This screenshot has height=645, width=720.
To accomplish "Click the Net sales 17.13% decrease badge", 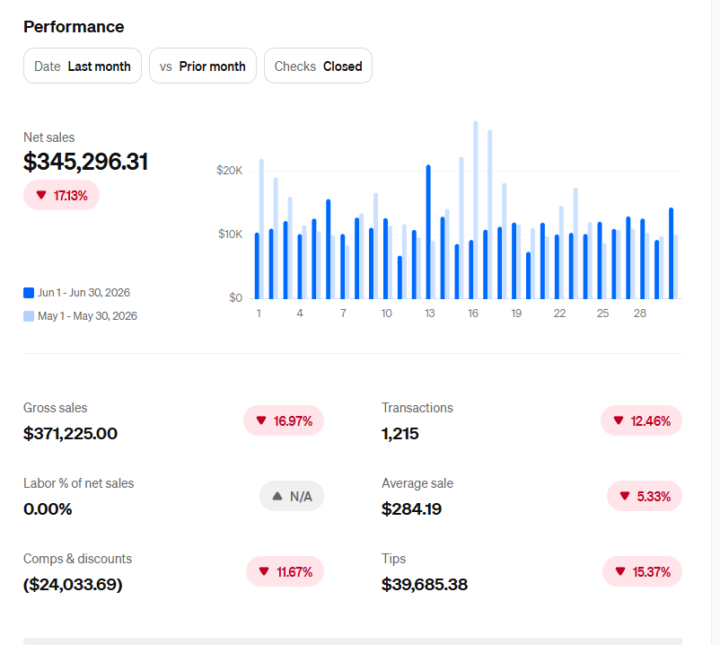I will [x=62, y=195].
